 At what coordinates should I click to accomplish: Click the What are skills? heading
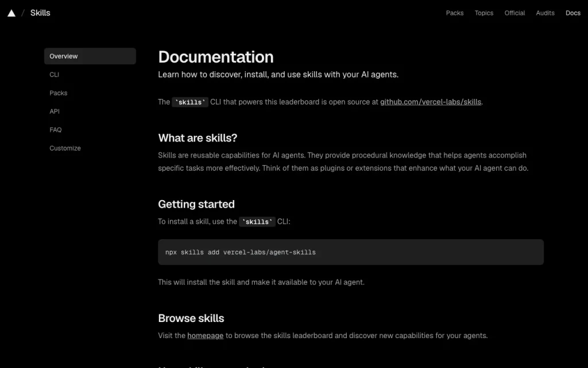pos(198,138)
